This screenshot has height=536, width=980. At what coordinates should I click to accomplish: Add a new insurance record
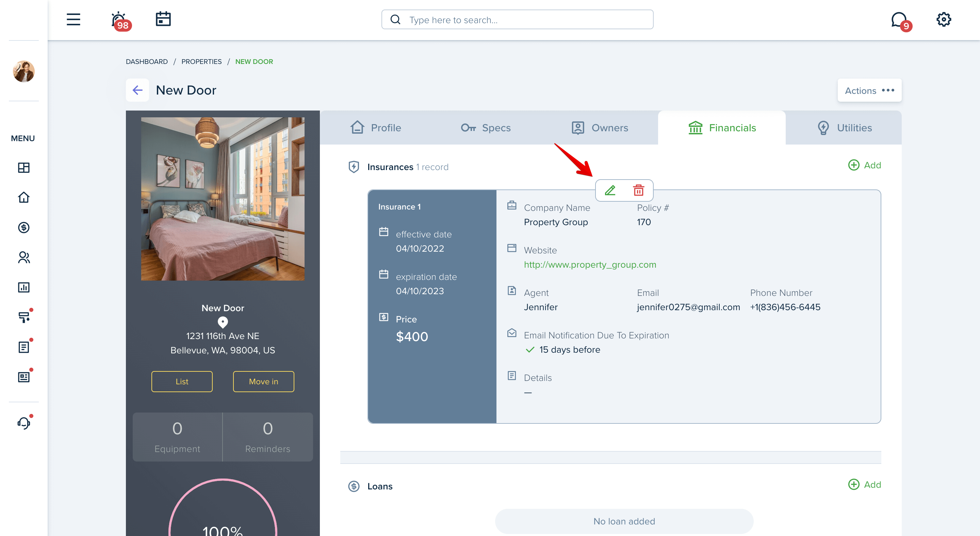tap(864, 165)
